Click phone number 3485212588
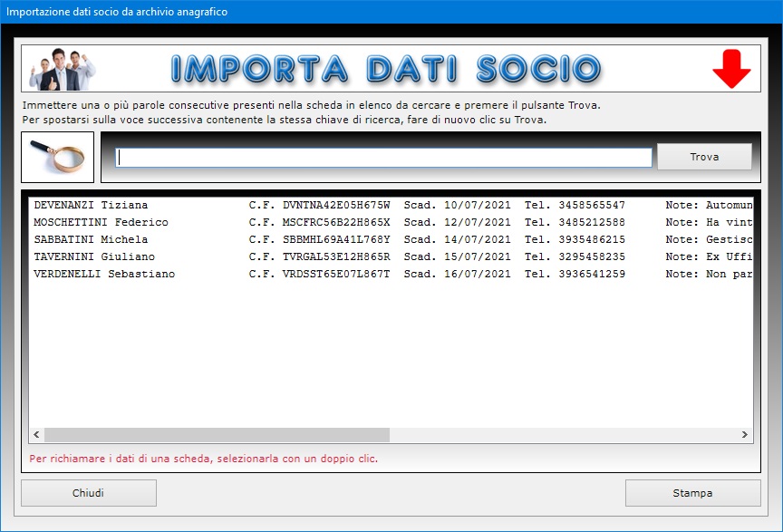 coord(592,222)
